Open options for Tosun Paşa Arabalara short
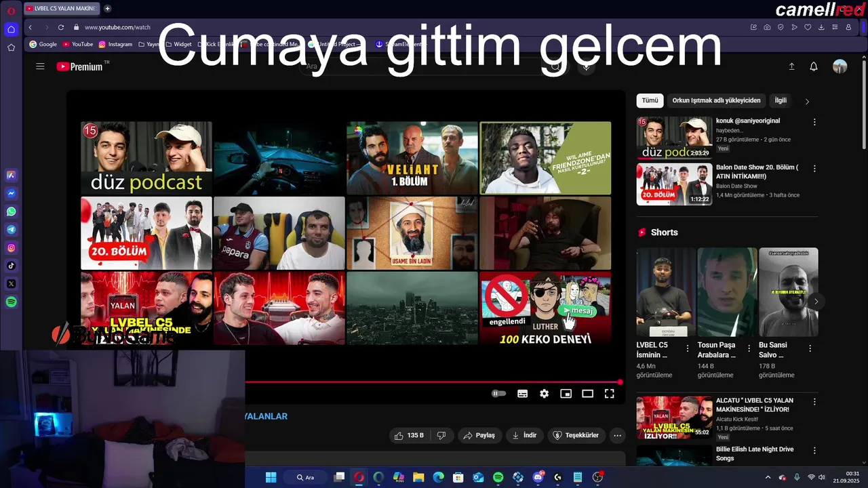Screen dimensions: 868x488 pos(749,348)
